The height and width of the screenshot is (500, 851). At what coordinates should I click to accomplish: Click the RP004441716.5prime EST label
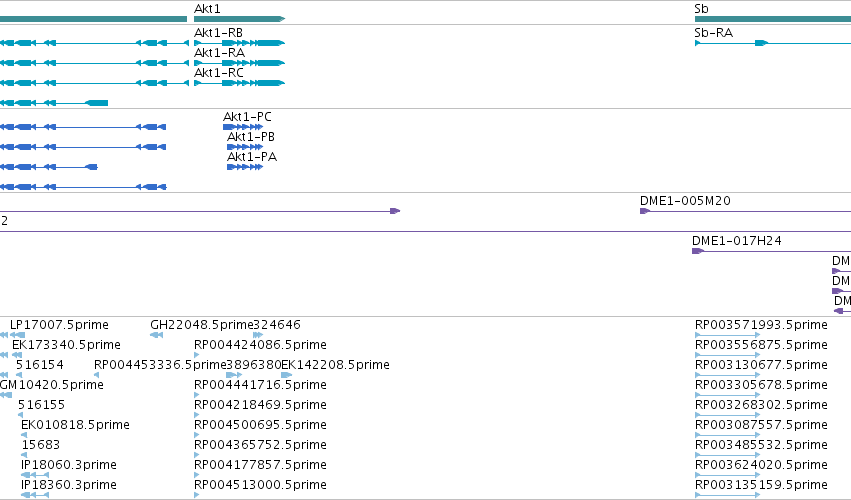point(261,385)
